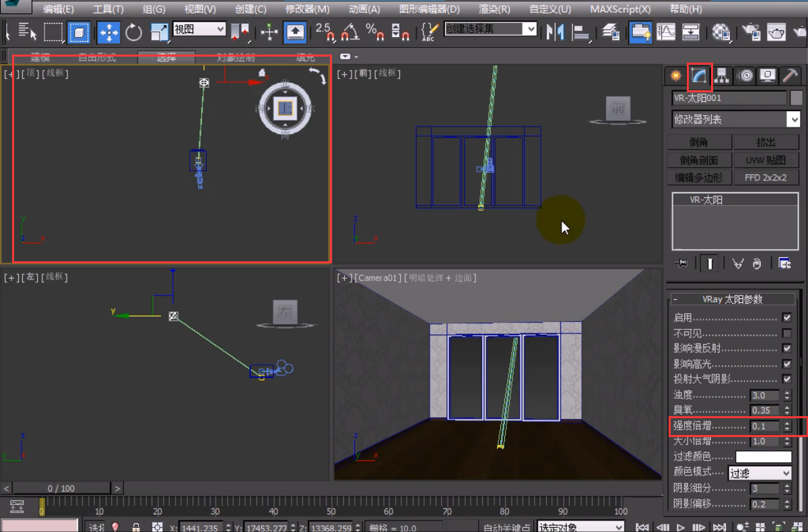Toggle 投射大气阴影 checkbox
The width and height of the screenshot is (808, 532).
[x=786, y=379]
